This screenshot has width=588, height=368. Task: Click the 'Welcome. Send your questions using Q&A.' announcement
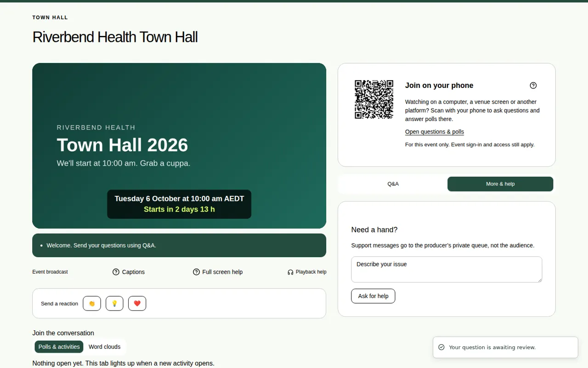(x=102, y=246)
